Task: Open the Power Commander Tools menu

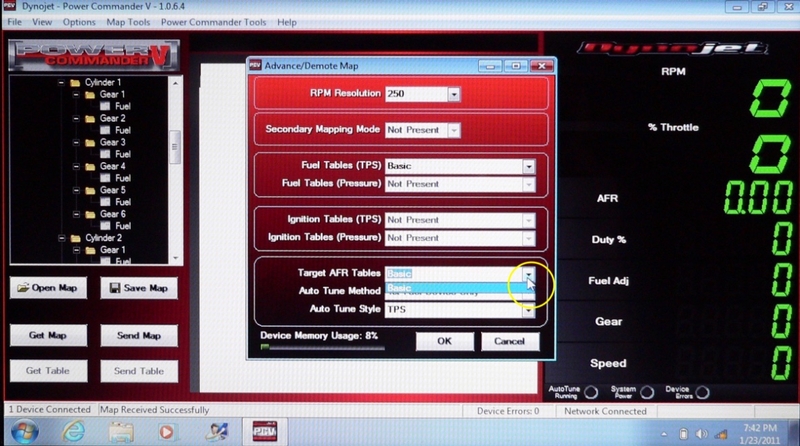Action: [x=213, y=22]
